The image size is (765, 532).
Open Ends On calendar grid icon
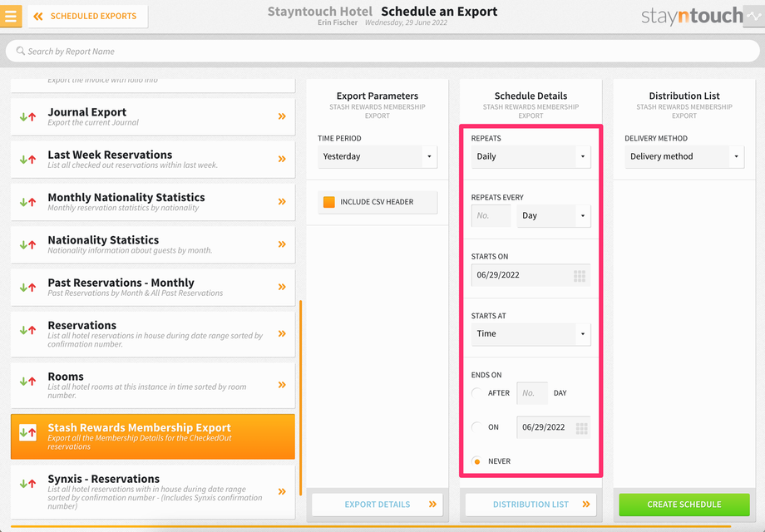click(581, 428)
